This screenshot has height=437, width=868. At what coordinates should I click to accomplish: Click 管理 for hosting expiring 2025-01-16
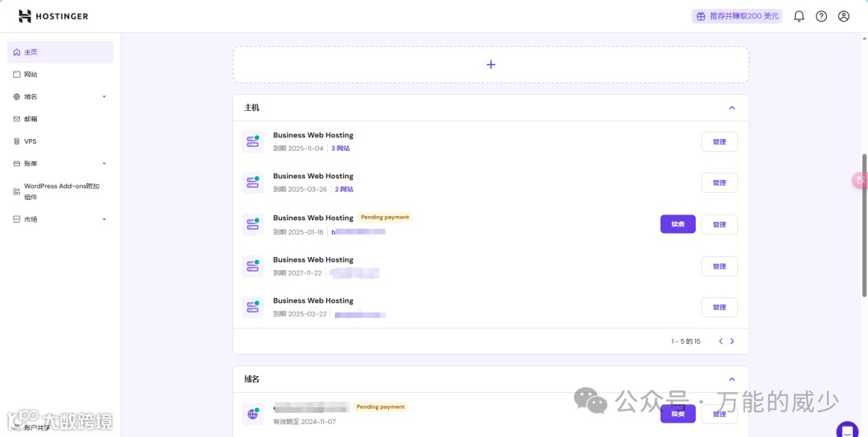tap(719, 224)
